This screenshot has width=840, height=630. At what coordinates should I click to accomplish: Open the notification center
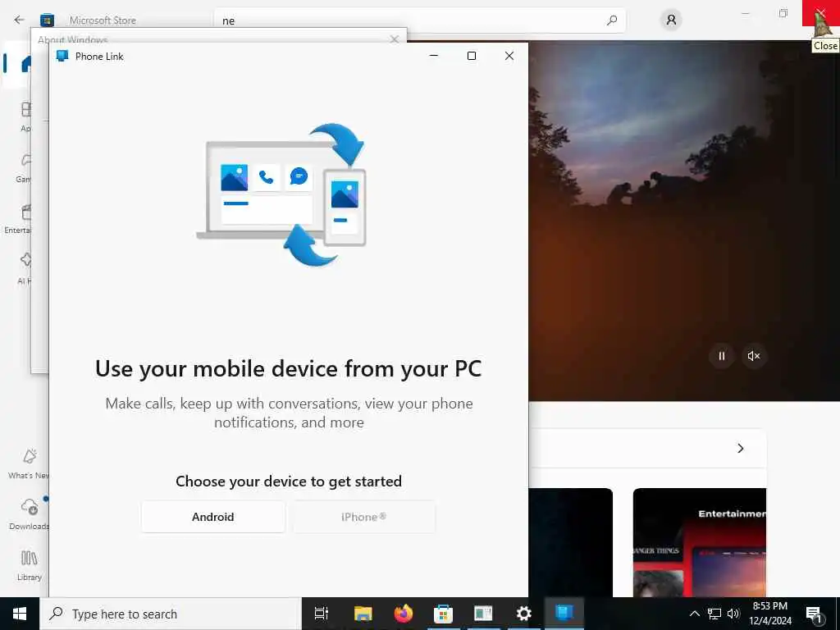[815, 614]
